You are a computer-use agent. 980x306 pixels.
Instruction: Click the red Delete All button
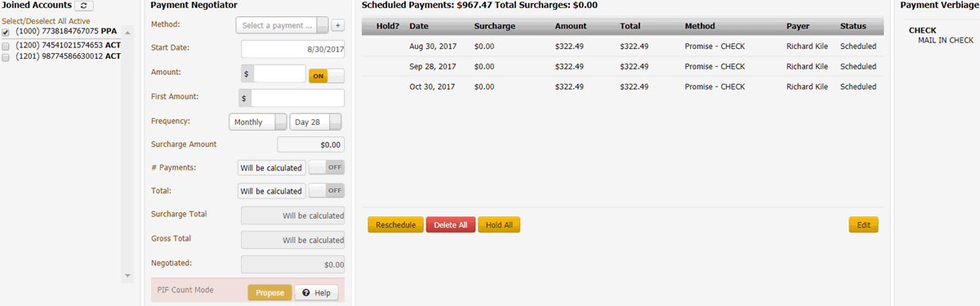[451, 225]
